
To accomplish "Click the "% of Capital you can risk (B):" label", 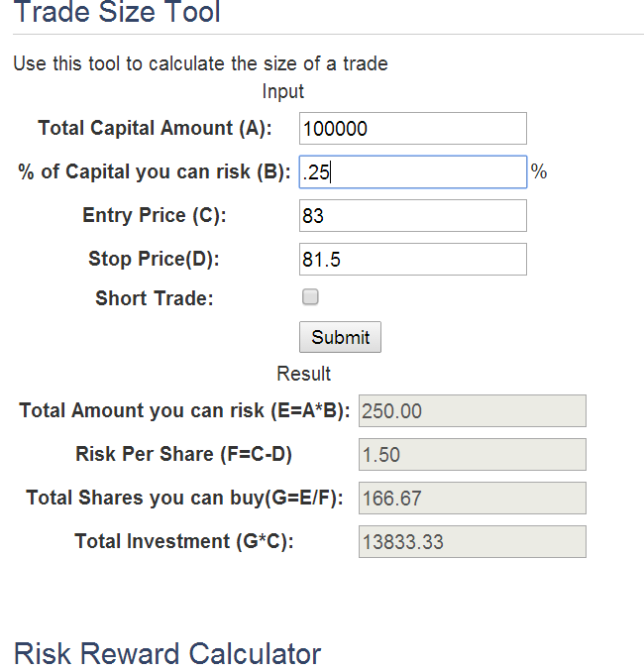I will pos(155,171).
